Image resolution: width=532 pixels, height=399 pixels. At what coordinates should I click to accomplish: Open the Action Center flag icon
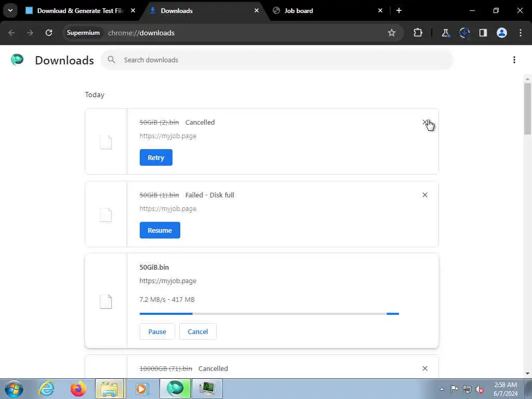click(x=454, y=389)
